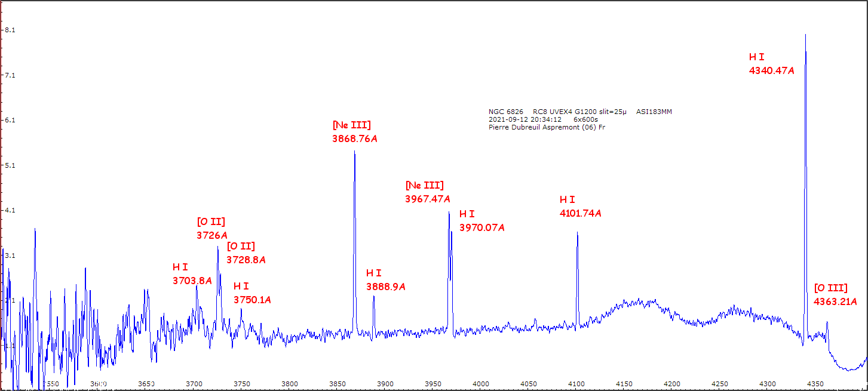The width and height of the screenshot is (868, 391).
Task: Click the [Ne III] 3868.76A annotation
Action: [355, 132]
